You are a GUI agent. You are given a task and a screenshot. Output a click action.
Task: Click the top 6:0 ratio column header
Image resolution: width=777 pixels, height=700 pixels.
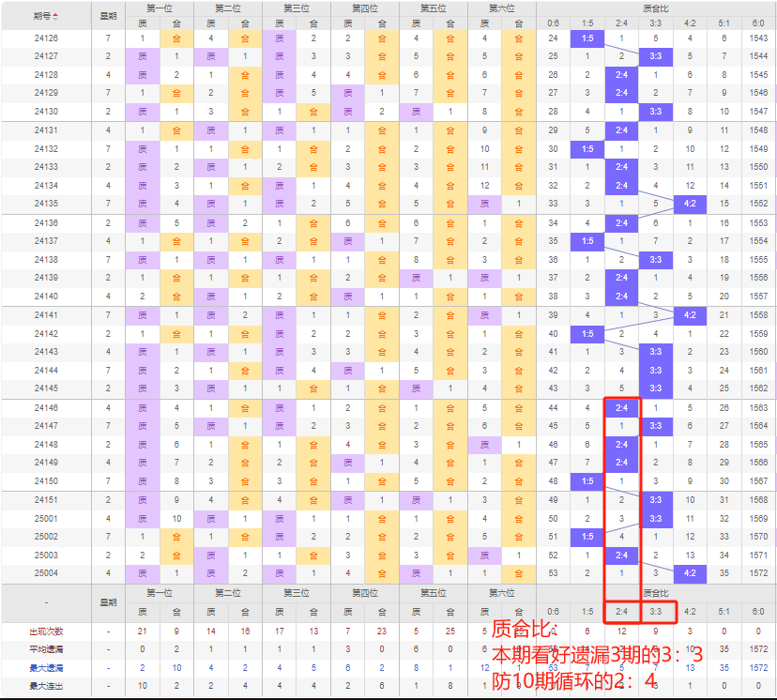pos(758,23)
